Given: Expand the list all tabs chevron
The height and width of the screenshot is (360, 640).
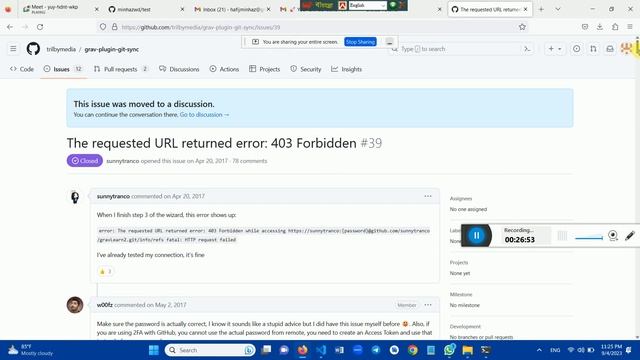Looking at the screenshot, I should (x=558, y=9).
